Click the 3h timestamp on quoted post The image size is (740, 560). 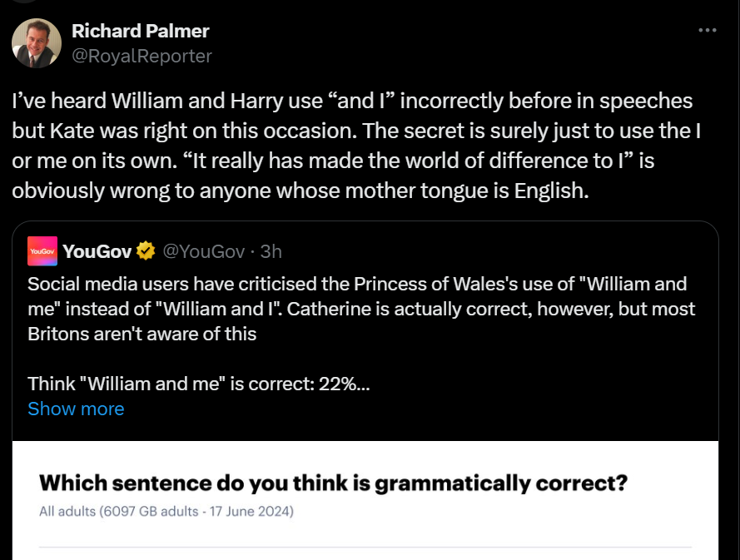coord(271,250)
